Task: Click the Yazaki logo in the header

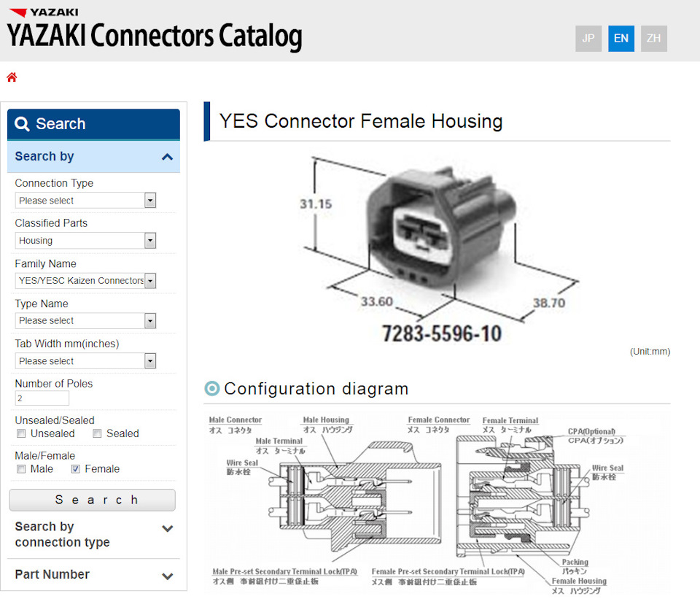Action: (x=43, y=12)
